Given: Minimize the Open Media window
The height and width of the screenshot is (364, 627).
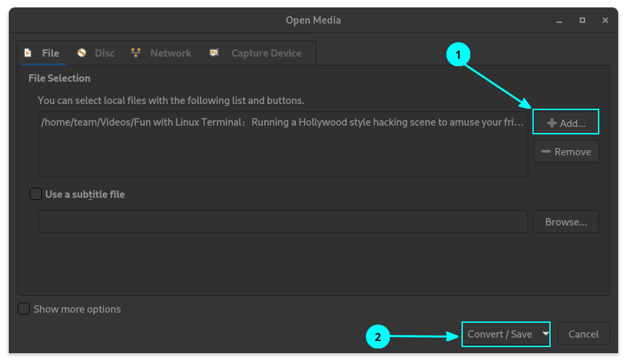Looking at the screenshot, I should coord(559,20).
